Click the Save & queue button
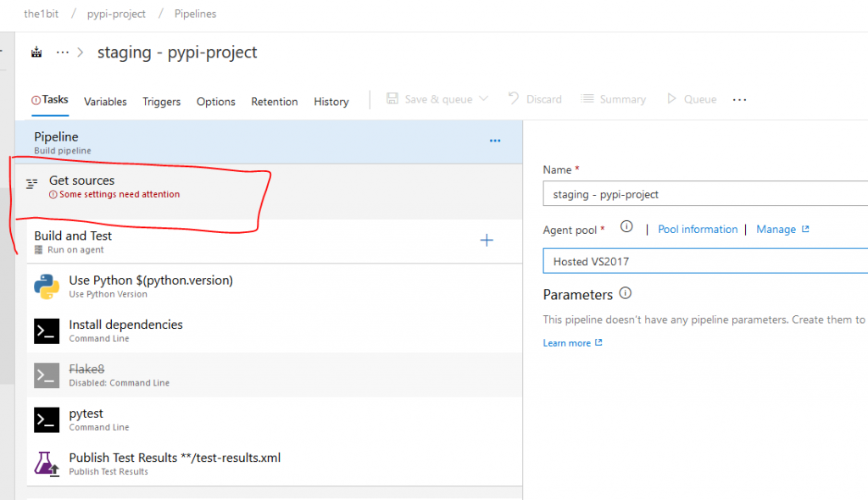 pos(437,99)
